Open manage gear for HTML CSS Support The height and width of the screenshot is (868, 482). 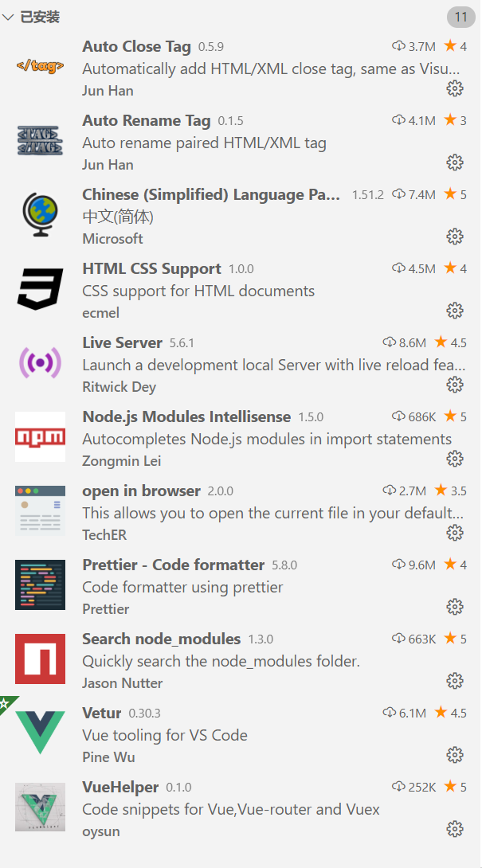click(455, 311)
